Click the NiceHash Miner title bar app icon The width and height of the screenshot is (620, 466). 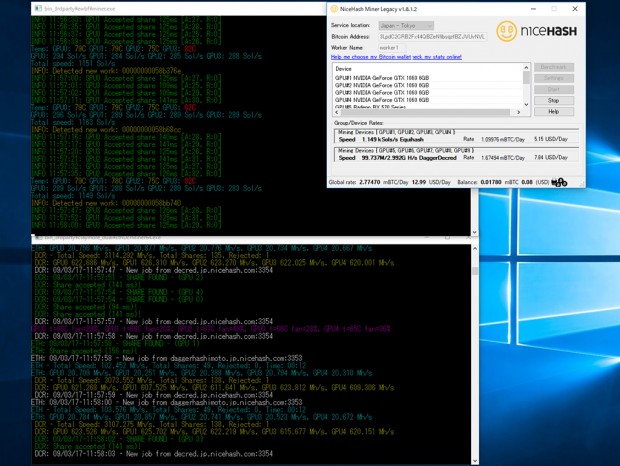click(x=334, y=9)
